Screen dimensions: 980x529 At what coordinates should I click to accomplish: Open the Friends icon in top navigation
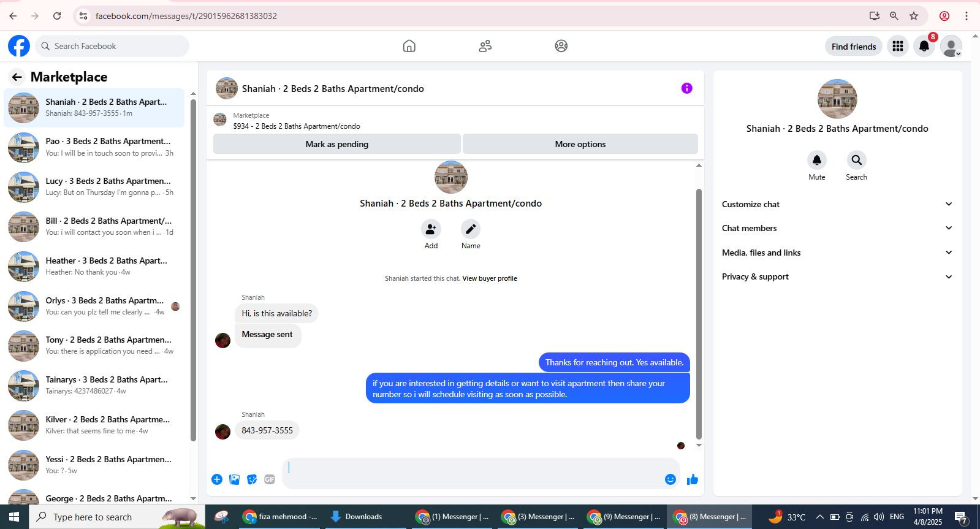pos(485,46)
